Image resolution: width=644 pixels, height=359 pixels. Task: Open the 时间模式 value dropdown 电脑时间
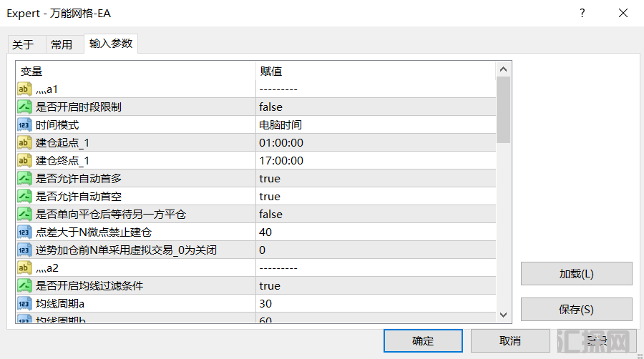[280, 125]
